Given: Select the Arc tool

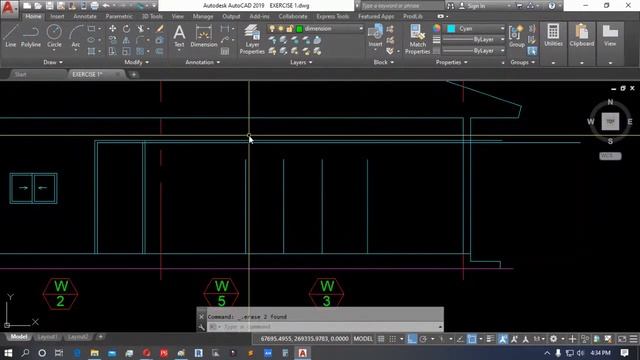Looking at the screenshot, I should (76, 36).
